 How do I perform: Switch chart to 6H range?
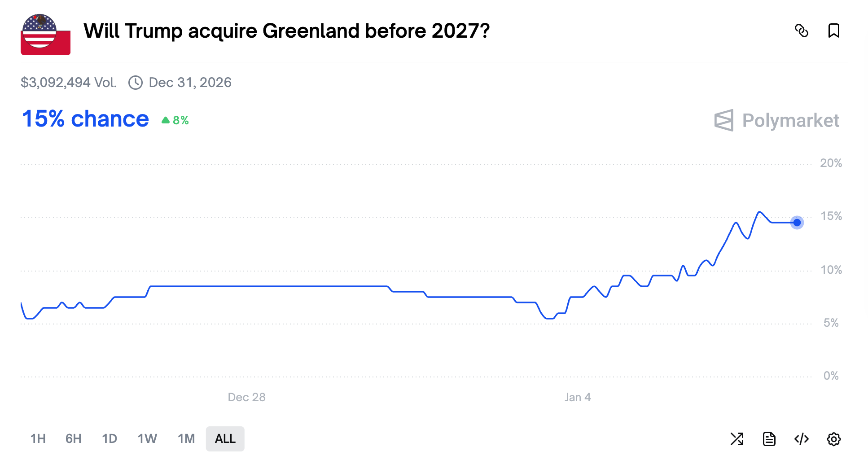click(x=74, y=438)
